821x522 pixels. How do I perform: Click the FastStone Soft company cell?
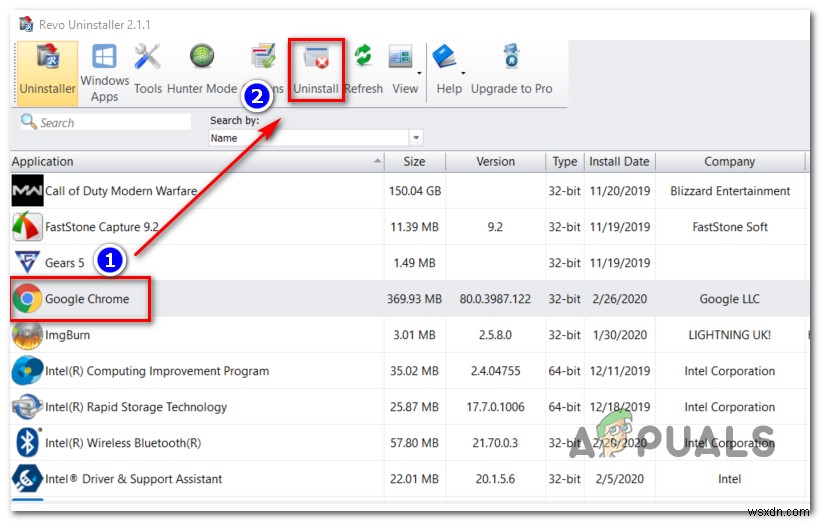(730, 227)
